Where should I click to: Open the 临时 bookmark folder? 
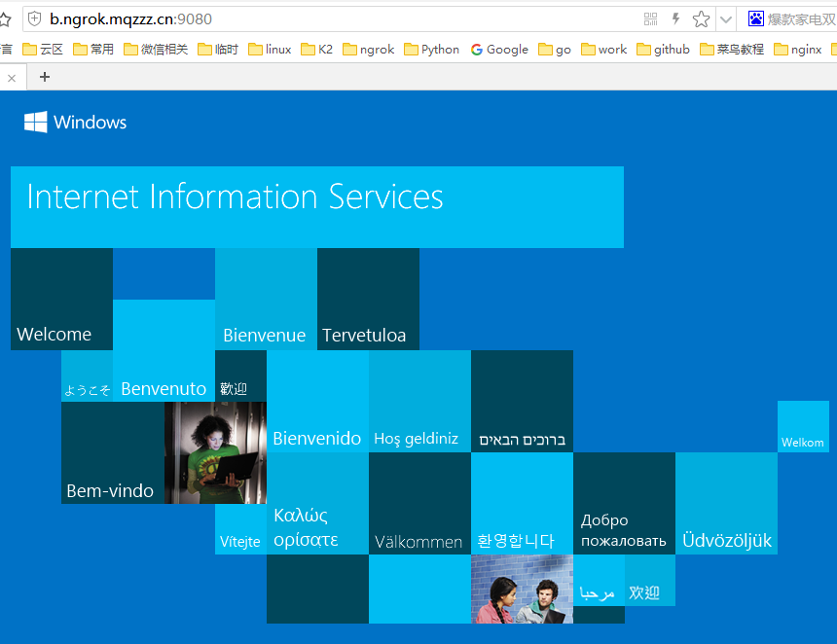tap(218, 50)
